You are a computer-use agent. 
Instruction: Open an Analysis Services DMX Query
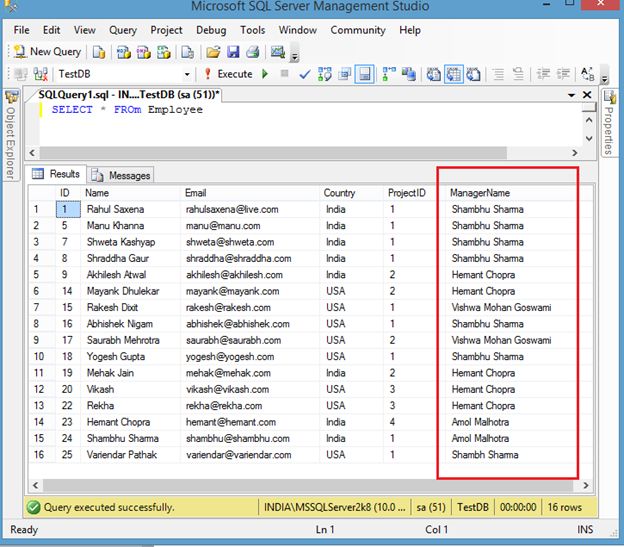[143, 52]
